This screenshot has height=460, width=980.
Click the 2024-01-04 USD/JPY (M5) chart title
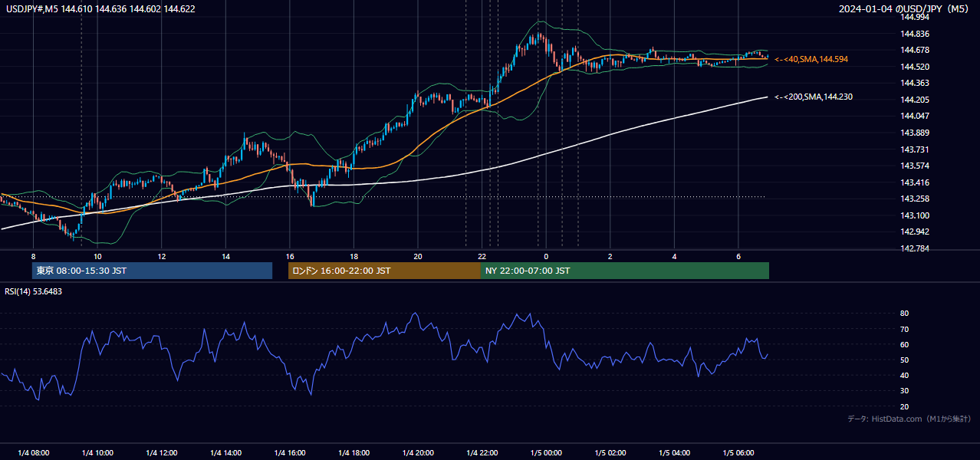point(903,8)
